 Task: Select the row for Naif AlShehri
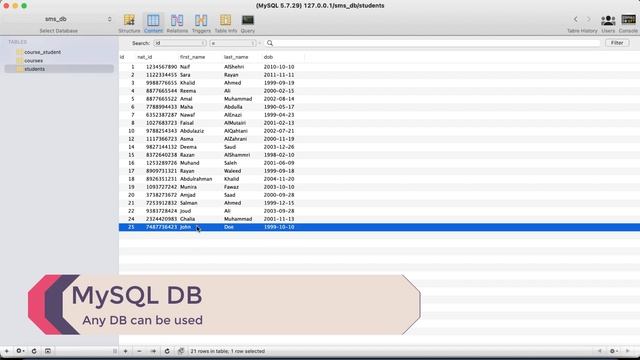point(379,67)
